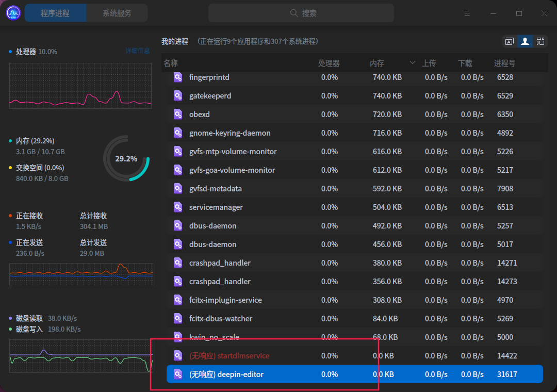Sort by 名称 column header

pyautogui.click(x=171, y=63)
